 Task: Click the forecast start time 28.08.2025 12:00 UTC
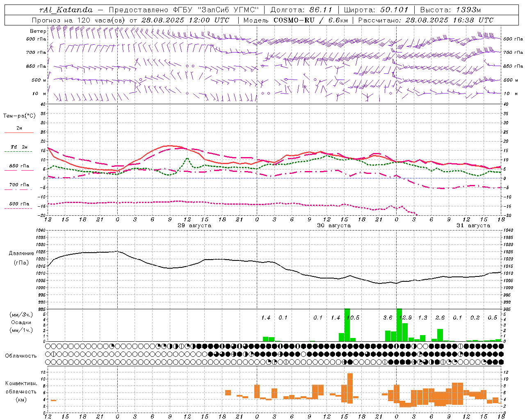pyautogui.click(x=185, y=20)
